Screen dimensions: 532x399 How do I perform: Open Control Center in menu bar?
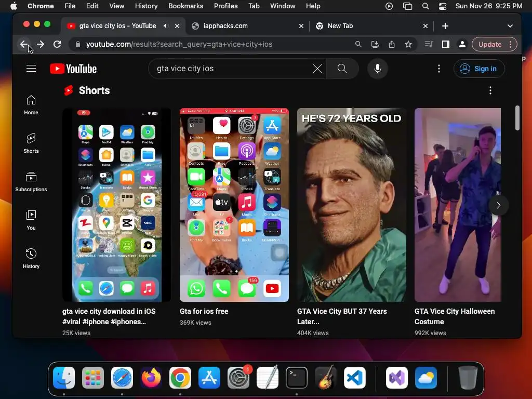[x=443, y=6]
